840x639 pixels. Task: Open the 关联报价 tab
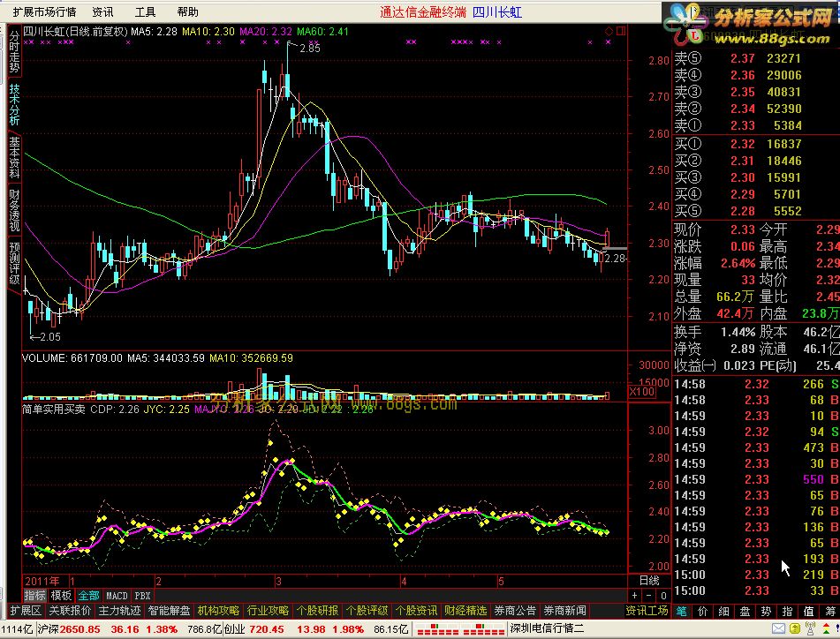pyautogui.click(x=70, y=610)
